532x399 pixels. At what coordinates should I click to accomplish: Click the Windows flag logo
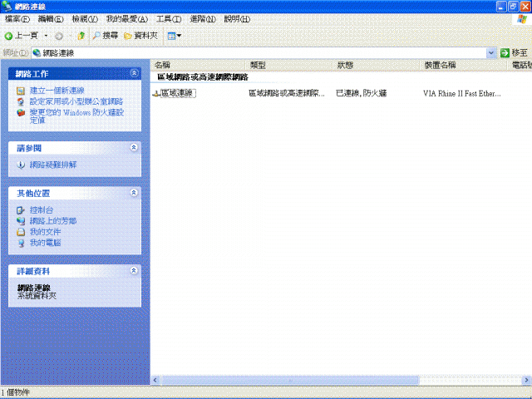click(x=522, y=19)
